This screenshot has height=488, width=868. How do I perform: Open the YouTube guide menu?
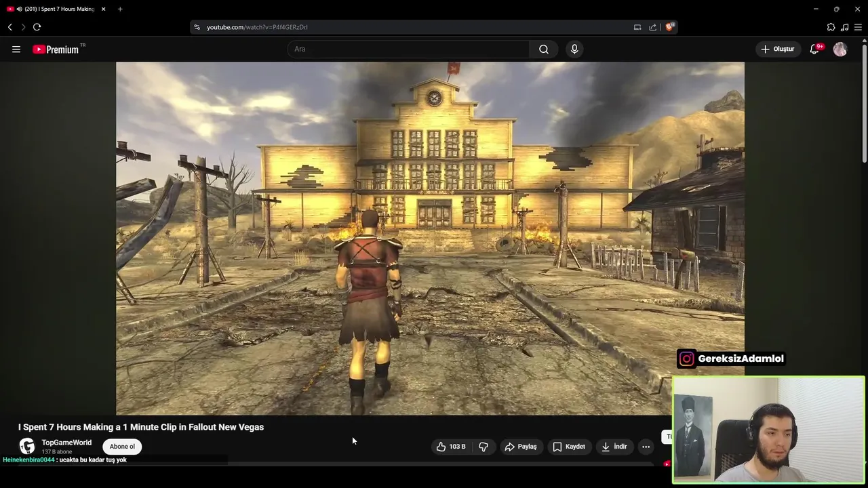[x=16, y=49]
